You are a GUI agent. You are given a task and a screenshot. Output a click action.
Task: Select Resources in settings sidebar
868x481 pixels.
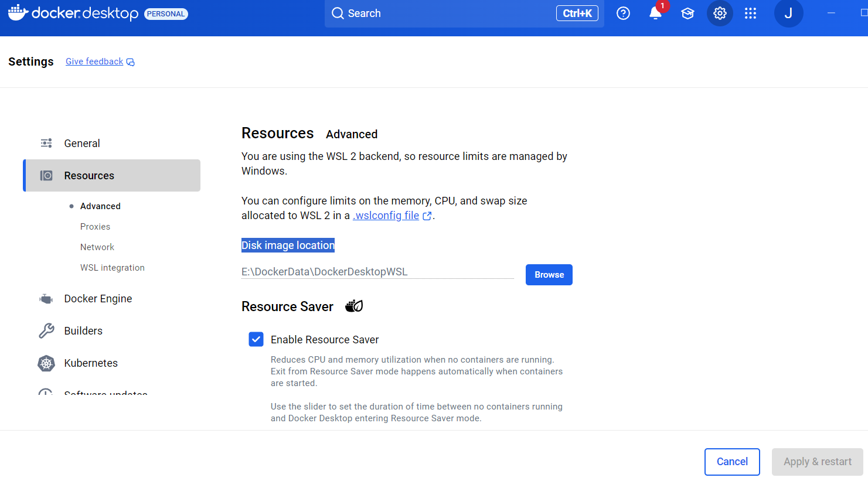coord(111,175)
